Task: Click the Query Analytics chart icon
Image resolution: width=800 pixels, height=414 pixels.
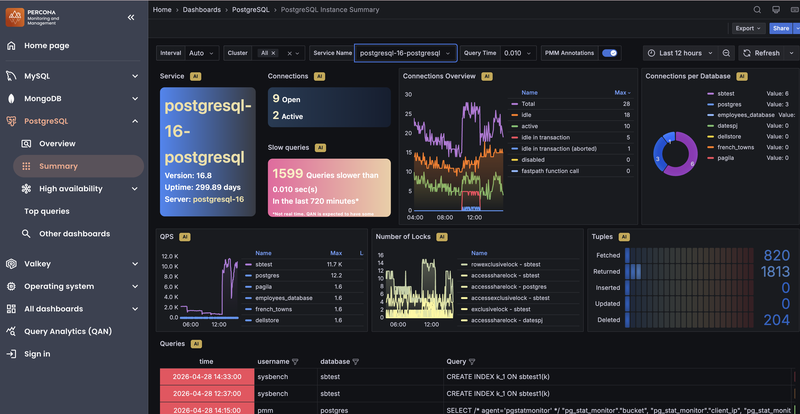Action: (11, 331)
